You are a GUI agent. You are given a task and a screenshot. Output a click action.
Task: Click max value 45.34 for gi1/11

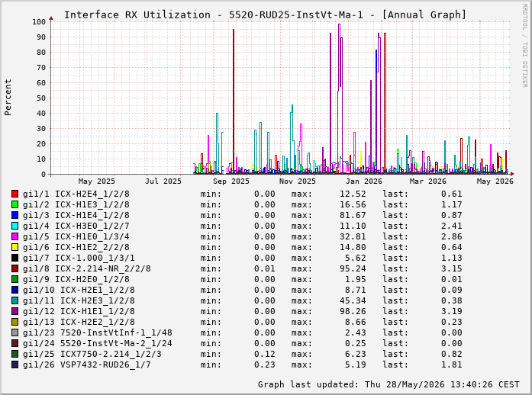[x=353, y=300]
